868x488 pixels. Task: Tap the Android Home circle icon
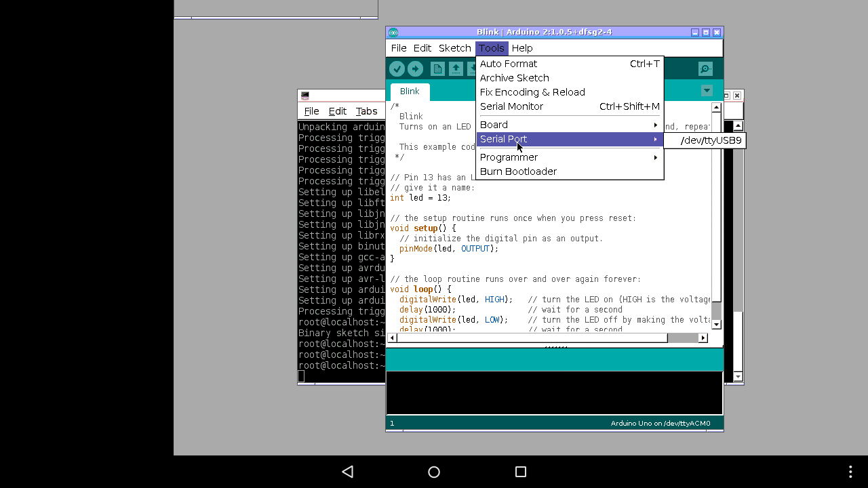[434, 472]
